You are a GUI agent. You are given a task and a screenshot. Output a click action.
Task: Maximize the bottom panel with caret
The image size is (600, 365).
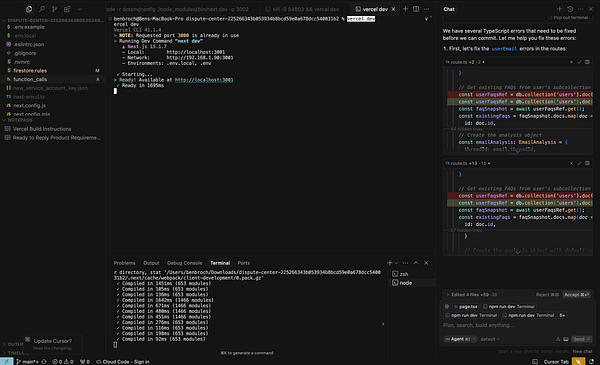[416, 263]
